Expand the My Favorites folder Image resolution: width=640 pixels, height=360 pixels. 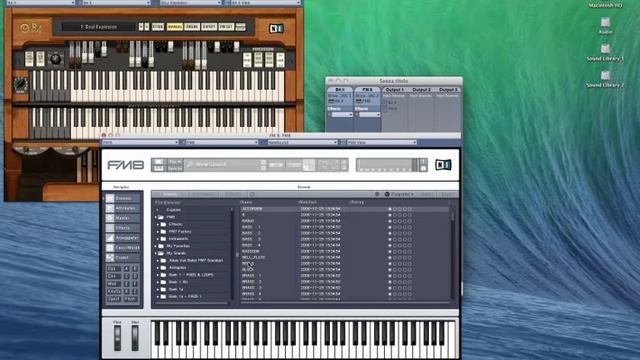(x=156, y=246)
